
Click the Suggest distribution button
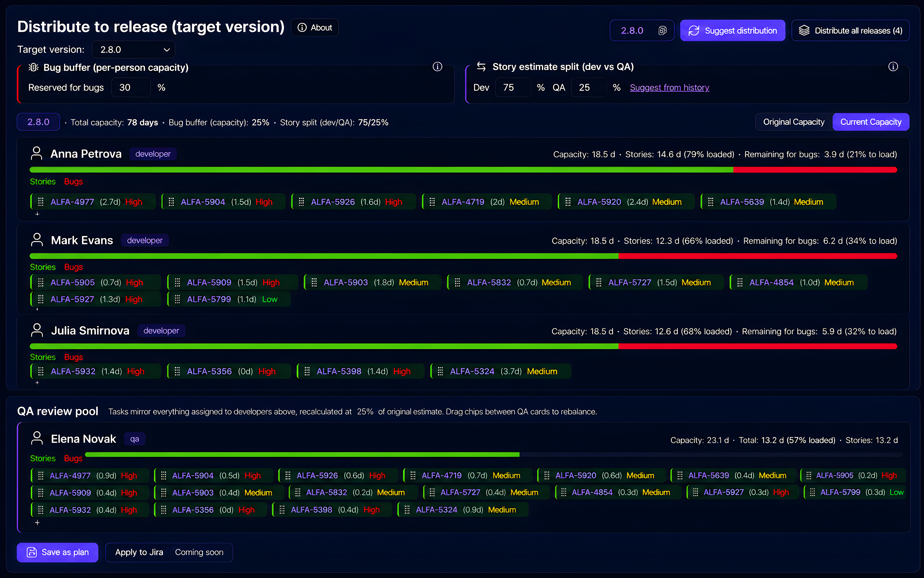click(x=733, y=31)
